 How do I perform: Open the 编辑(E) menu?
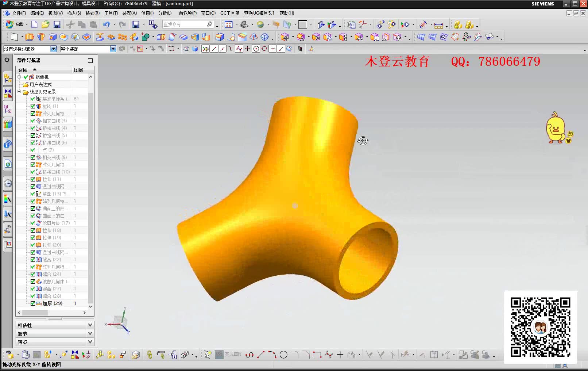point(37,13)
